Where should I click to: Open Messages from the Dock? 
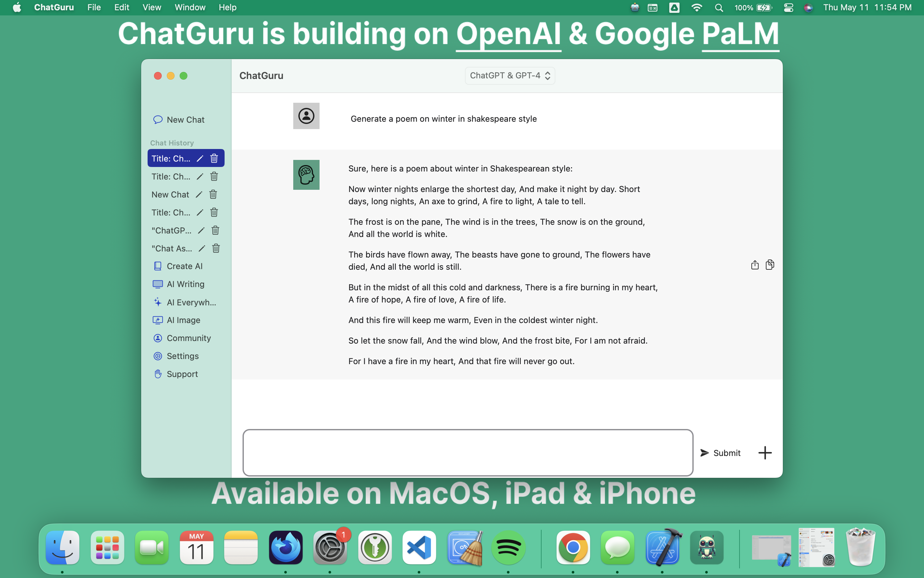click(x=617, y=547)
